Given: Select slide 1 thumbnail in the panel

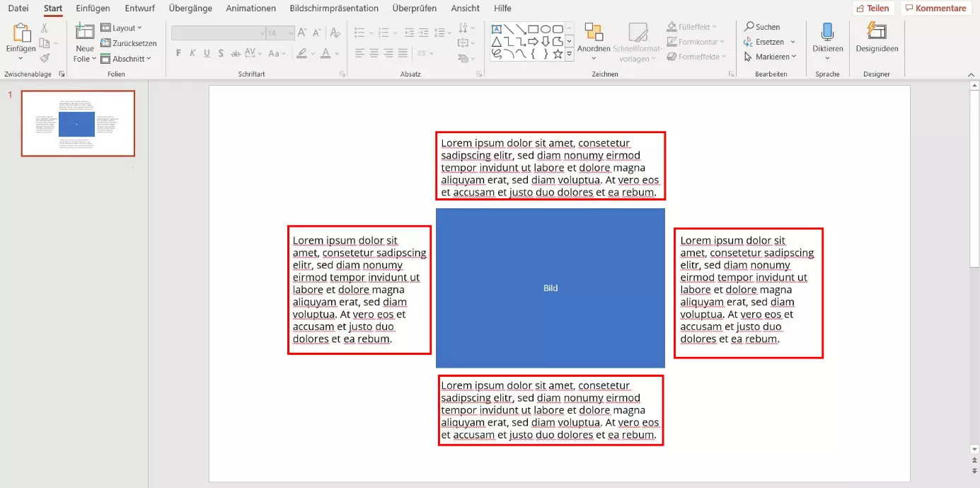Looking at the screenshot, I should (78, 123).
